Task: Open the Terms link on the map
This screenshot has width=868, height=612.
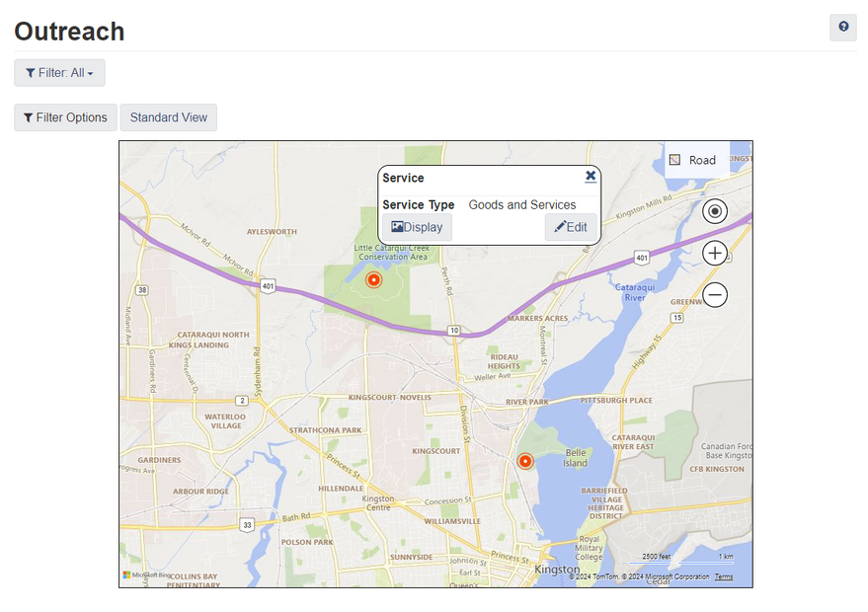Action: tap(724, 576)
